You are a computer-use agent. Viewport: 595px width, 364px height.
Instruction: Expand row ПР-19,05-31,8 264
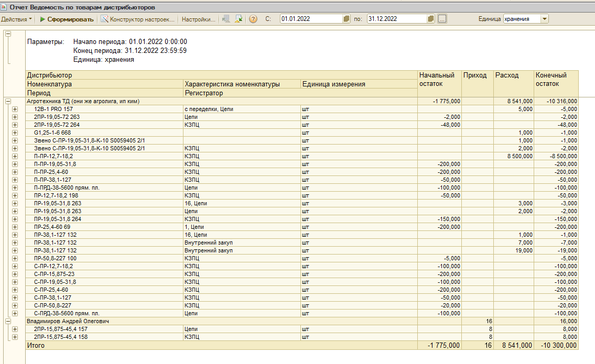(15, 219)
